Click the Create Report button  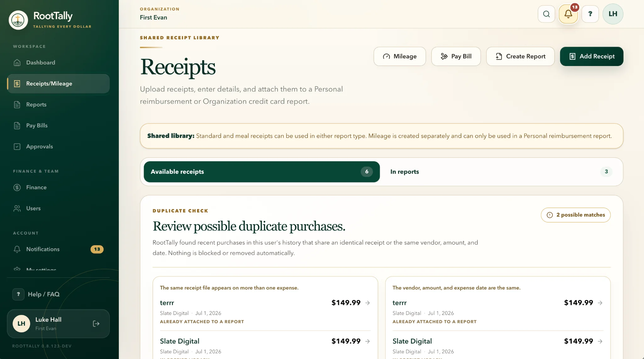520,57
